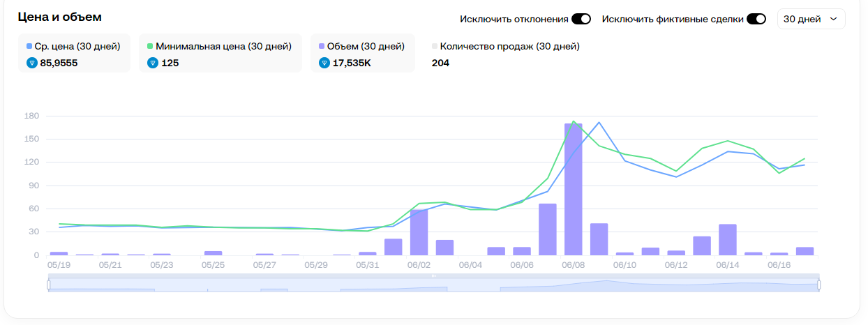This screenshot has width=868, height=325.
Task: Click the 05/31 x-axis date label
Action: 367,265
